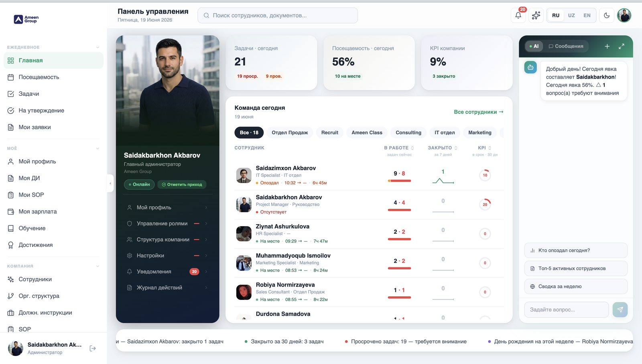This screenshot has width=642, height=364.
Task: Sort by KPI column
Action: pos(485,148)
